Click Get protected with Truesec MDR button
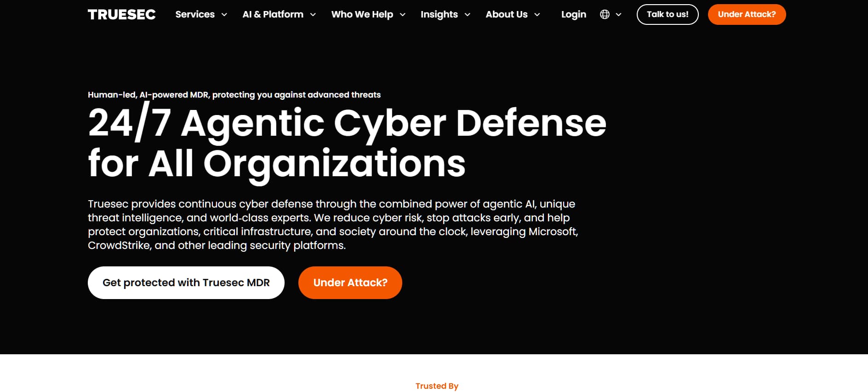 click(186, 282)
